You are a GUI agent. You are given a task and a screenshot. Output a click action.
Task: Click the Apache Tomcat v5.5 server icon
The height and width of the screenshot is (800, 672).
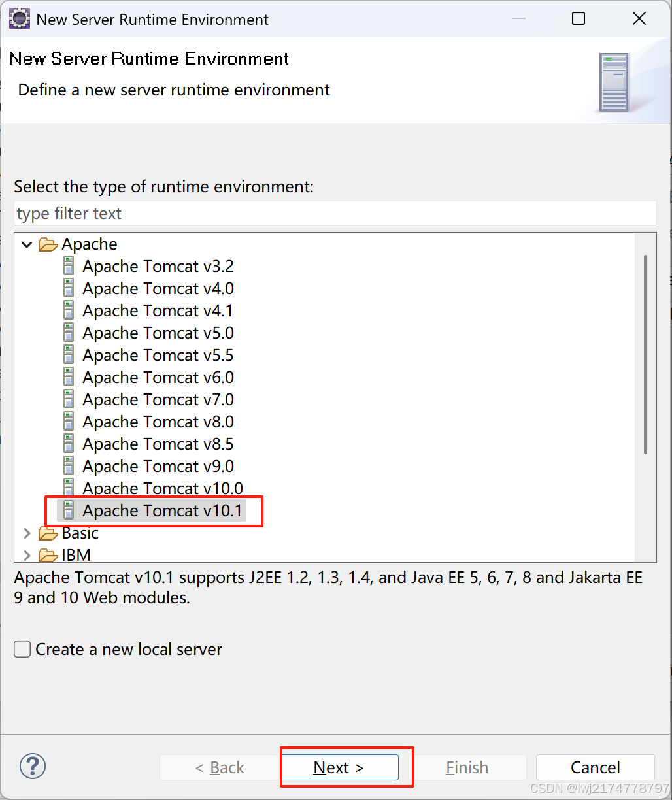[69, 355]
